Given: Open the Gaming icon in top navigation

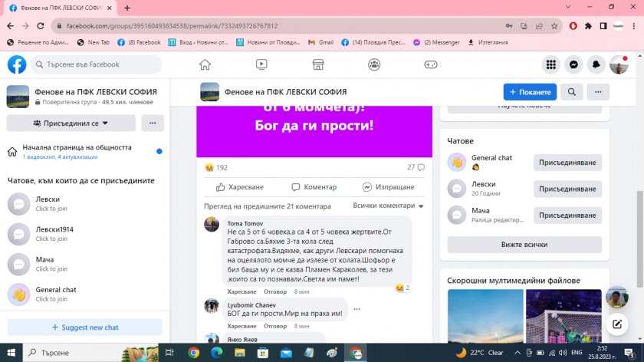Looking at the screenshot, I should click(x=431, y=65).
